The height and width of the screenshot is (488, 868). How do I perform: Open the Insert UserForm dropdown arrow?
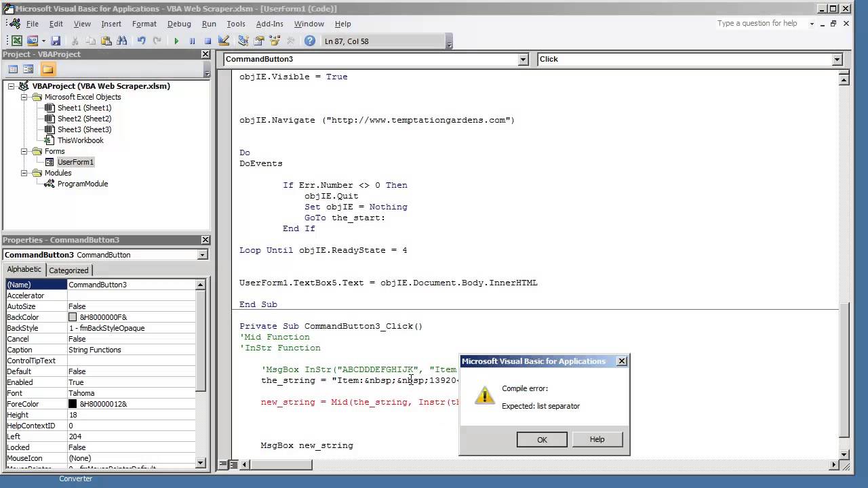click(43, 41)
